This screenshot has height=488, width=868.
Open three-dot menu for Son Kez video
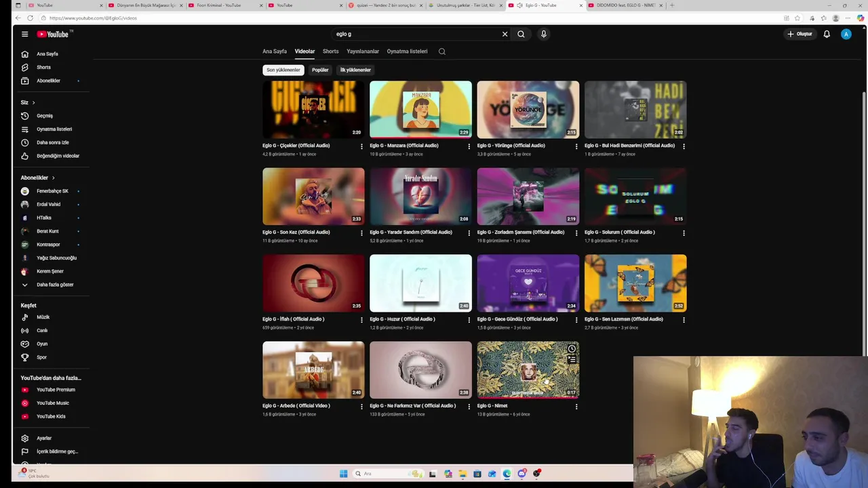361,232
